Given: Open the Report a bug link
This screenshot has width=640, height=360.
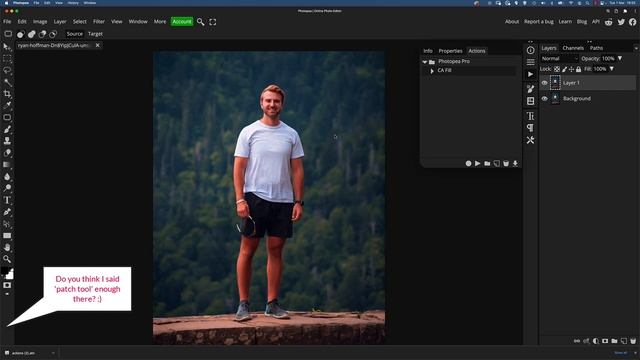Looking at the screenshot, I should point(539,22).
